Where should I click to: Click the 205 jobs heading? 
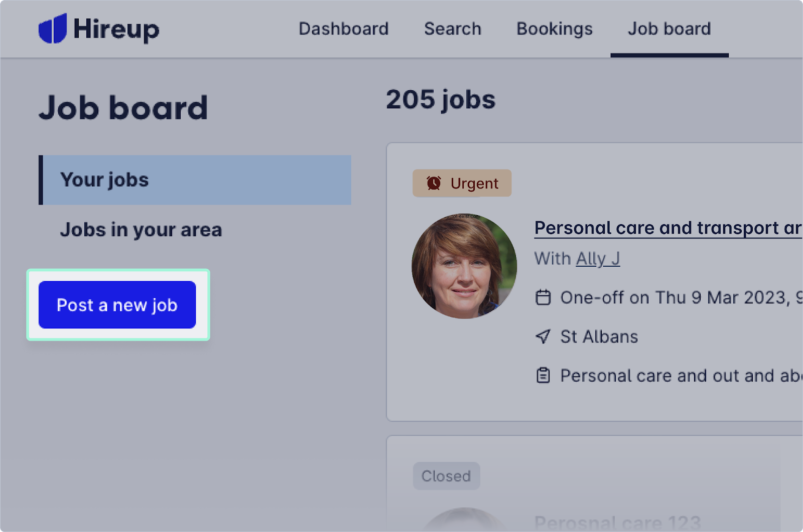pyautogui.click(x=441, y=100)
